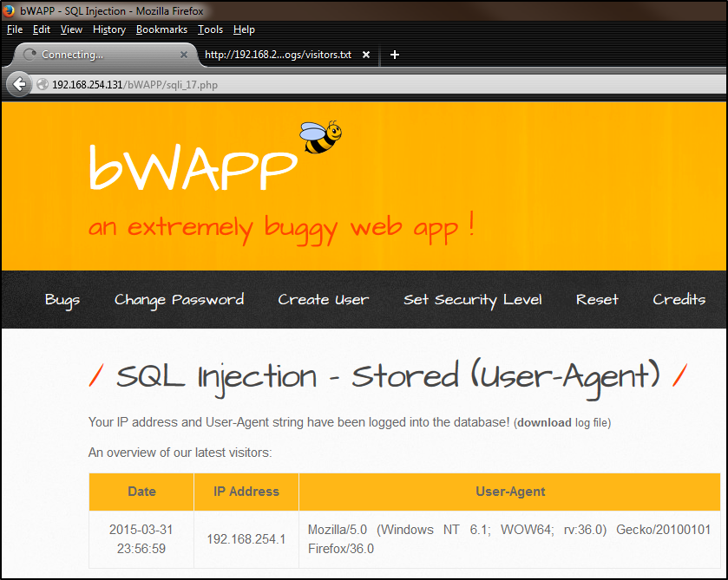Image resolution: width=728 pixels, height=580 pixels.
Task: Click the Date column header
Action: click(x=141, y=492)
